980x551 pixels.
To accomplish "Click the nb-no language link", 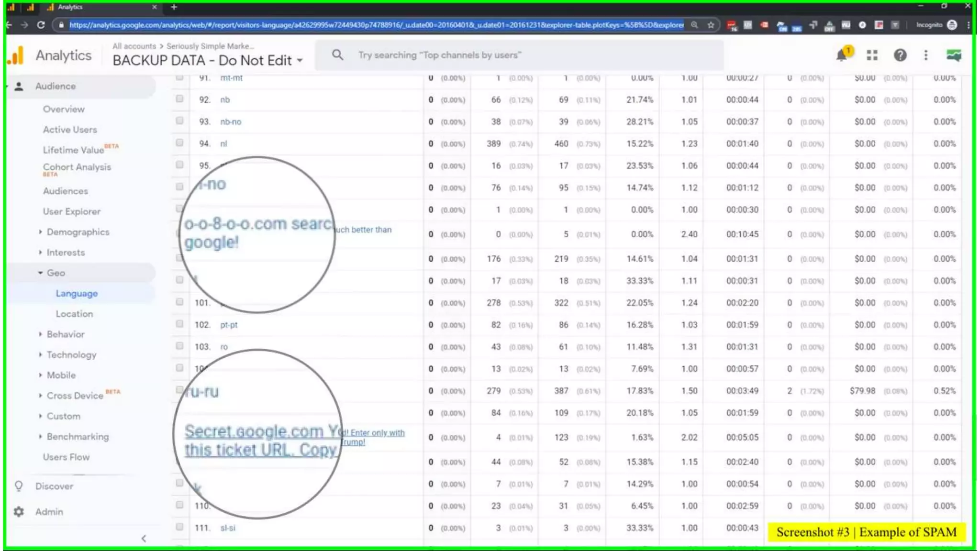I will coord(231,122).
